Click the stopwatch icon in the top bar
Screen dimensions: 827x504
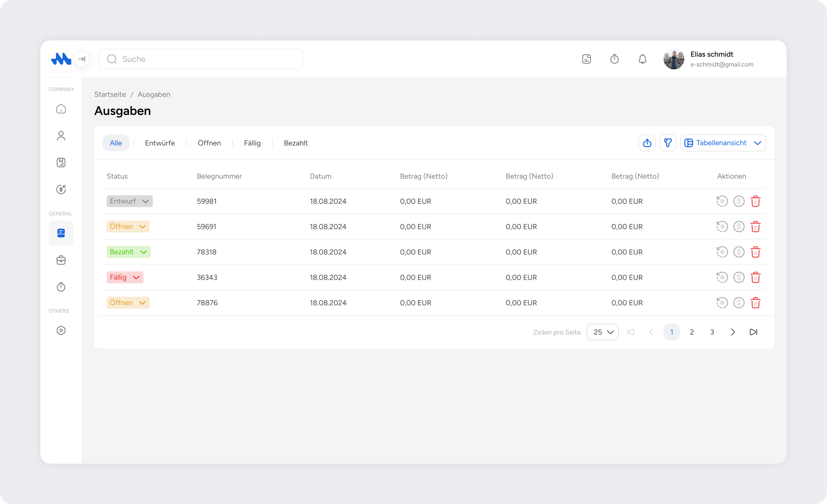[x=614, y=59]
